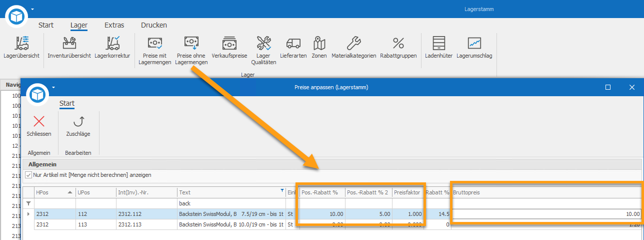
Task: Select the cell 2312.112
Action: 146,214
